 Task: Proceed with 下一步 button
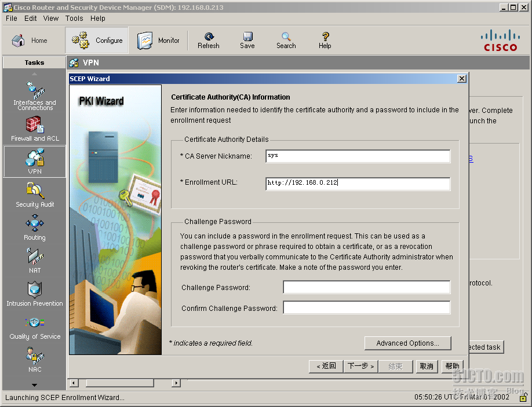pos(360,366)
